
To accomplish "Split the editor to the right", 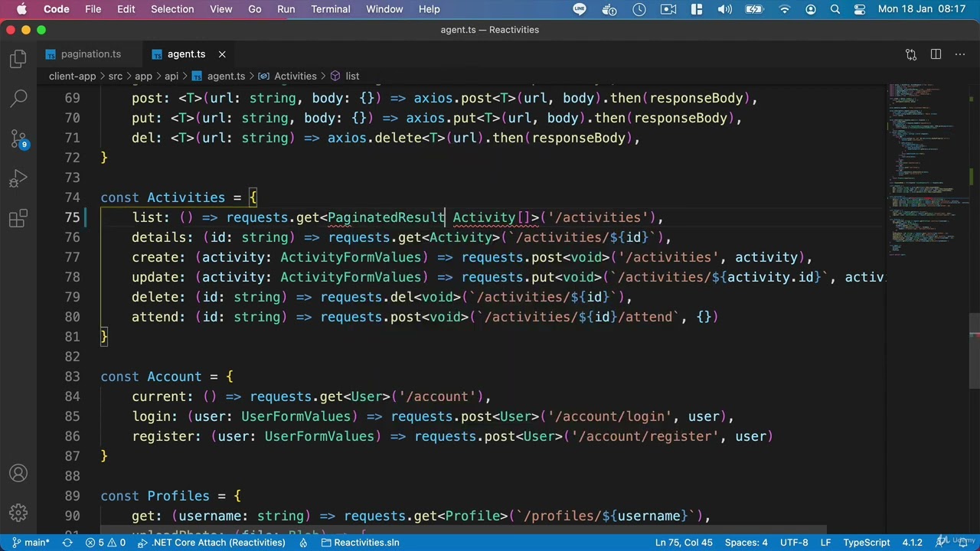I will [x=936, y=54].
